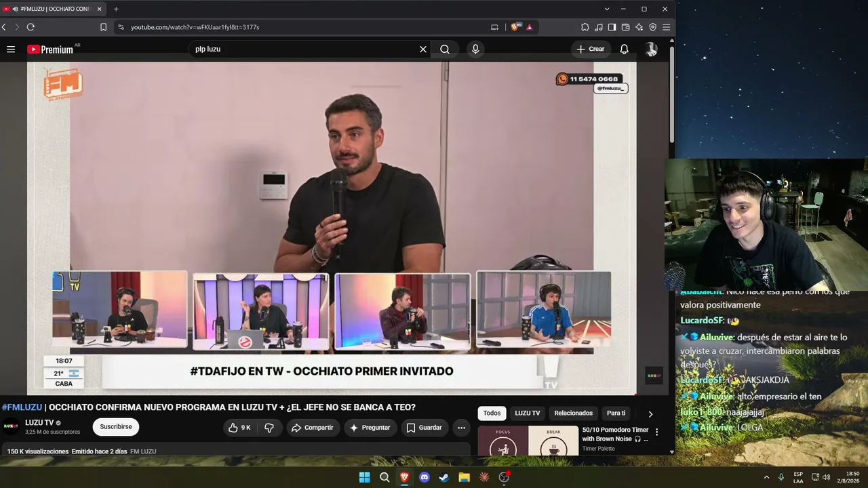
Task: Open Discord from the taskbar
Action: point(425,477)
